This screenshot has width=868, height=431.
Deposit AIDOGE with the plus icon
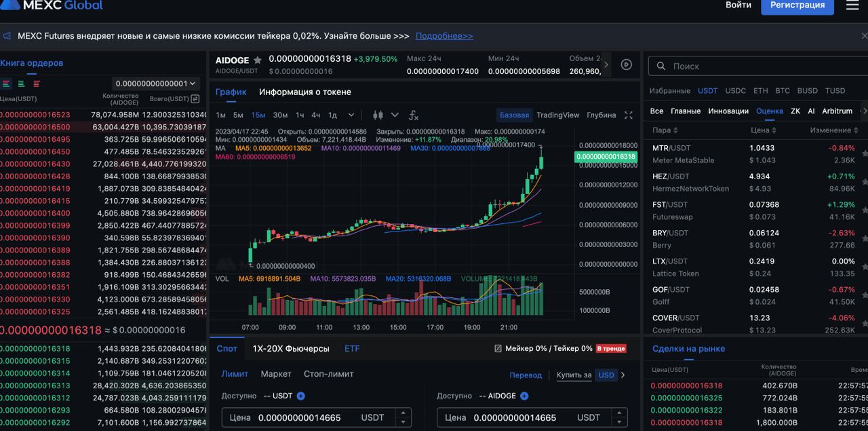524,396
